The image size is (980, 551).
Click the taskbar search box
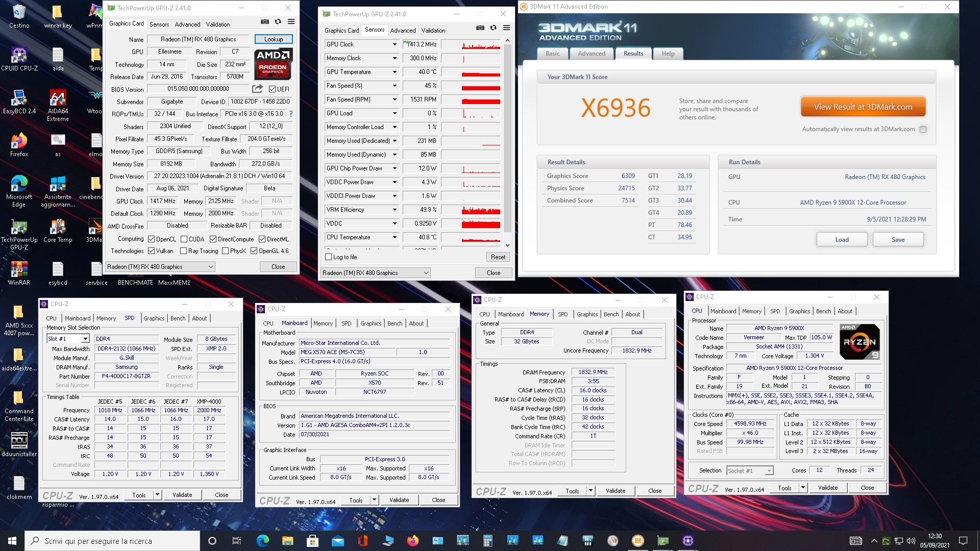(112, 541)
